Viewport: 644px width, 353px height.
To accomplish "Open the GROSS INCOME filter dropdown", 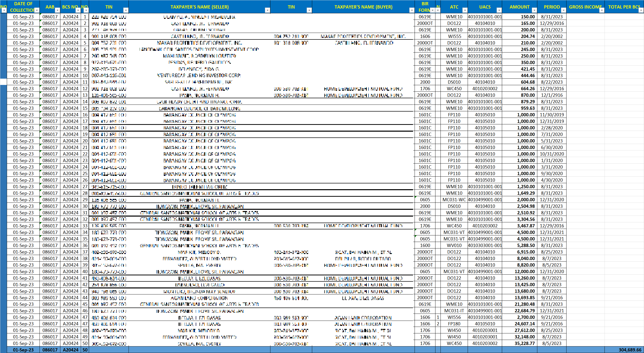I will tap(601, 10).
